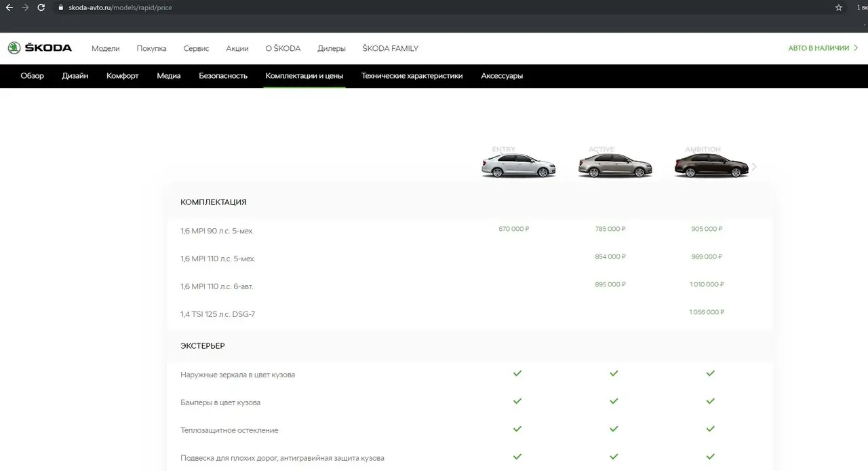Viewport: 868px width, 471px height.
Task: Open the Дилеры menu
Action: pyautogui.click(x=332, y=49)
